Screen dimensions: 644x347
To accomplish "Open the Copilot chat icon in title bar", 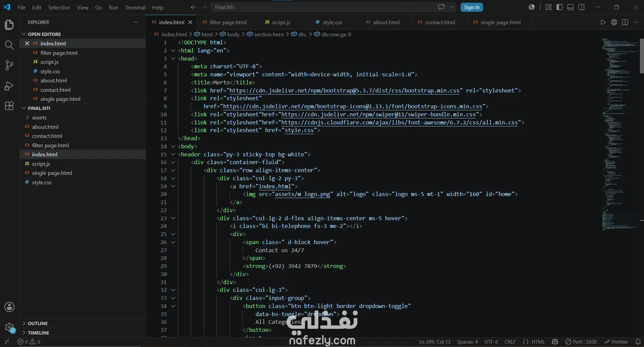I will pos(441,7).
